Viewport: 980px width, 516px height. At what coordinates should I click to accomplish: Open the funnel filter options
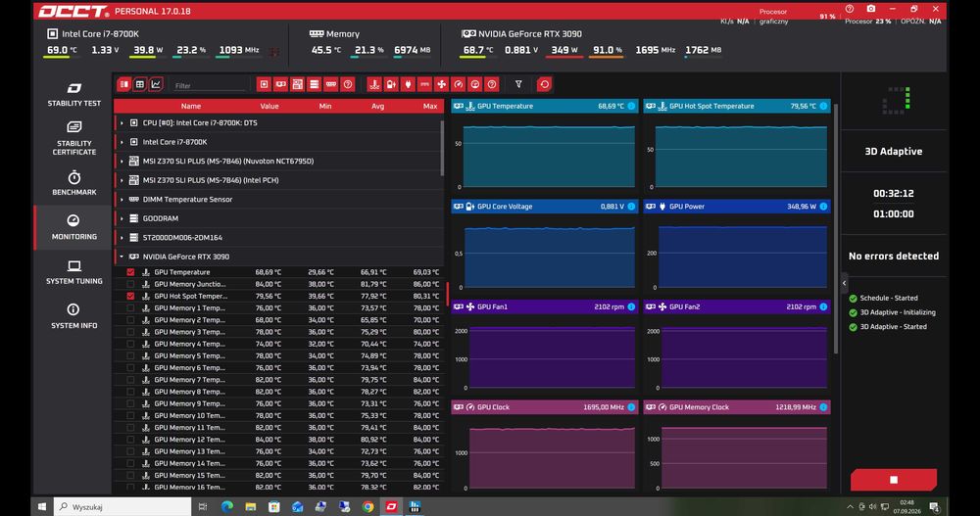pyautogui.click(x=518, y=84)
